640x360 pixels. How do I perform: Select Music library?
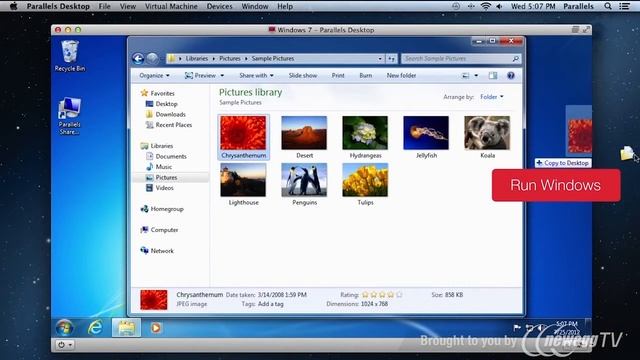tap(163, 167)
